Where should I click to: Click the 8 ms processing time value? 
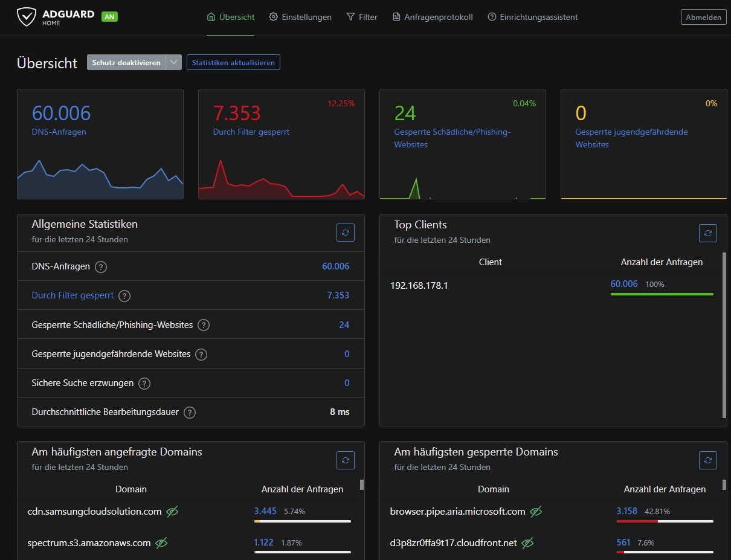click(x=340, y=412)
